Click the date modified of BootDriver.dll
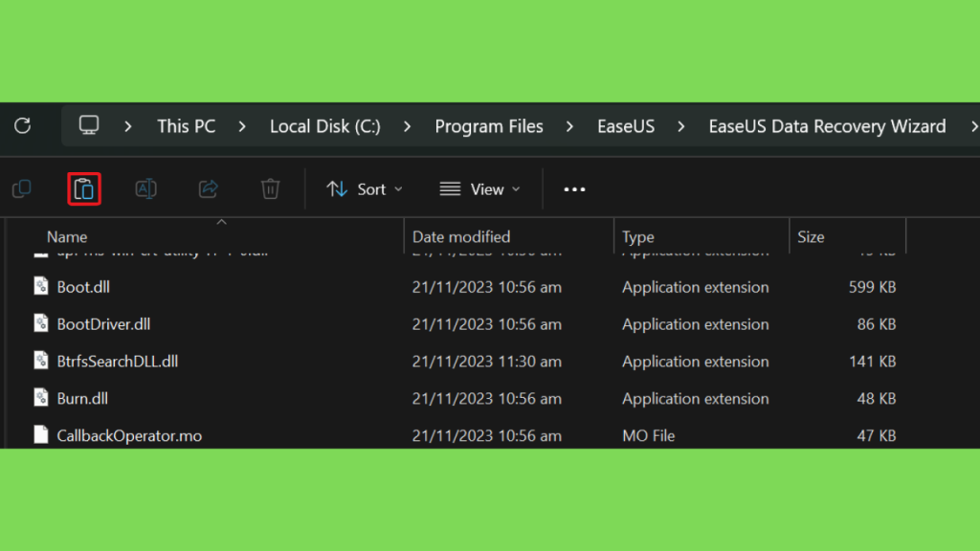The width and height of the screenshot is (980, 551). click(x=486, y=324)
